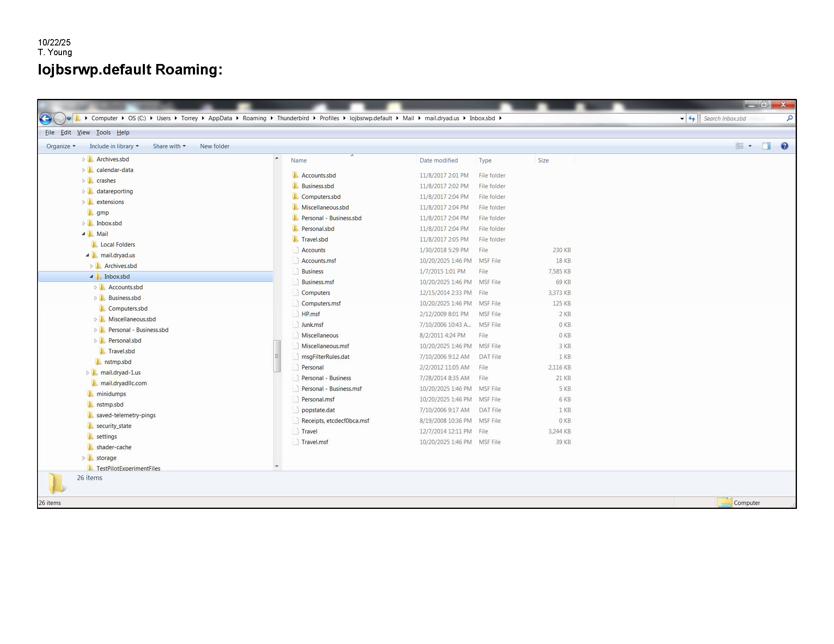This screenshot has width=834, height=644.
Task: Collapse the Inbox.sbd tree node
Action: pos(91,277)
